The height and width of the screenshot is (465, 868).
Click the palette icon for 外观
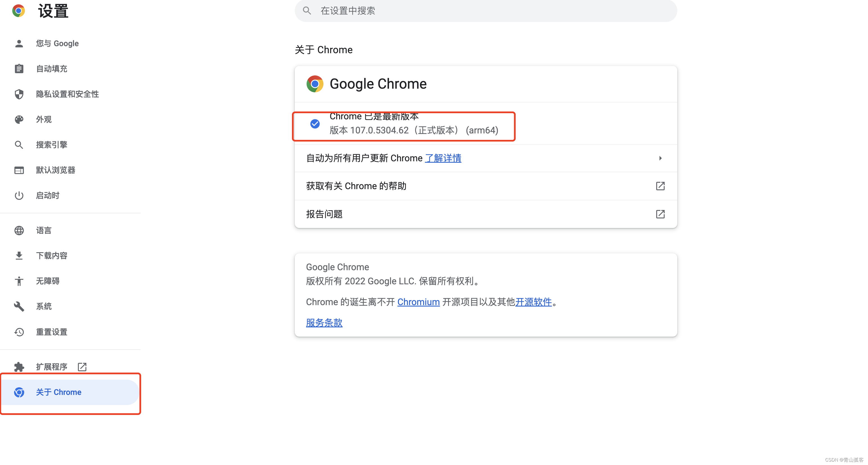19,119
